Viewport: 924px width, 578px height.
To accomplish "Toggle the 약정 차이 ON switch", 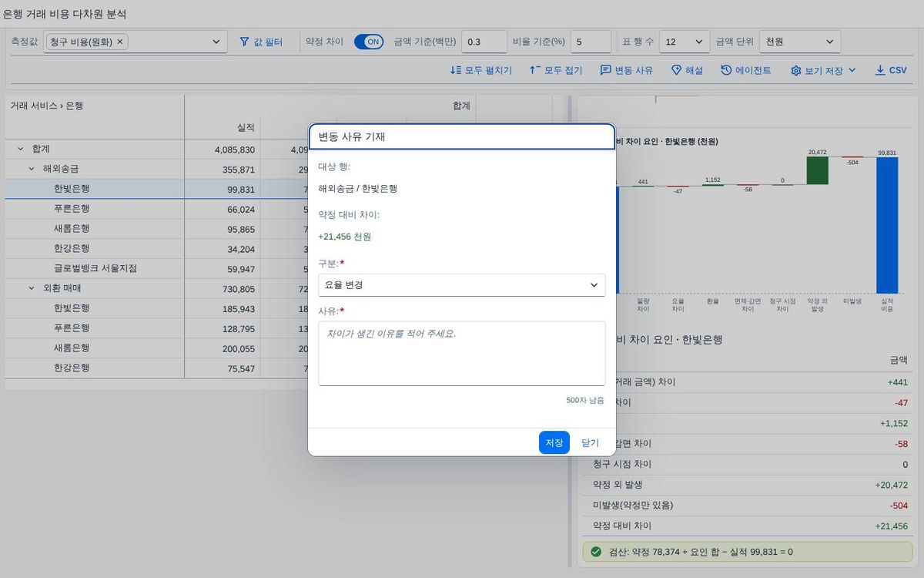I will (x=369, y=42).
